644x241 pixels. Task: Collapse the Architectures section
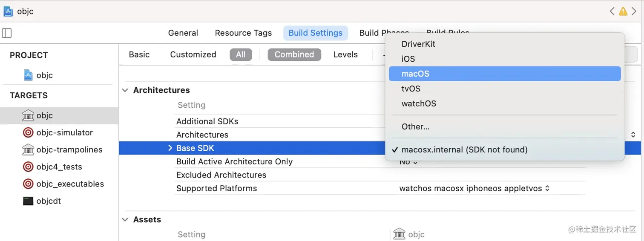[x=125, y=90]
